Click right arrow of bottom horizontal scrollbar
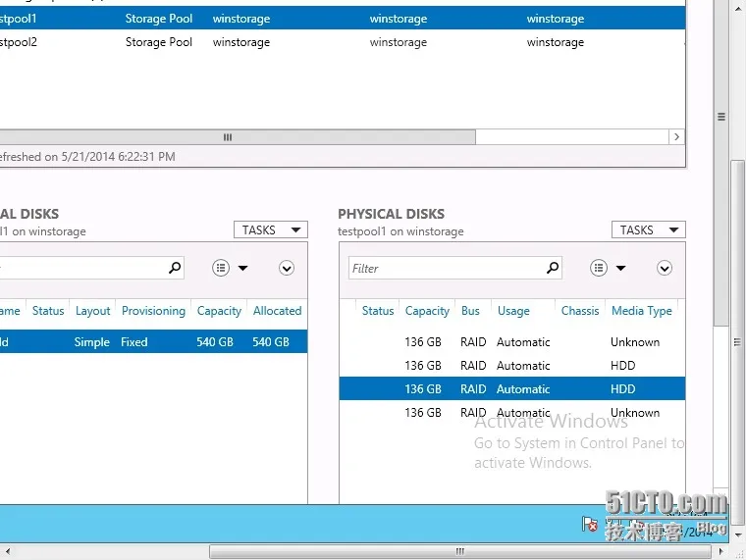This screenshot has height=560, width=746. point(721,551)
